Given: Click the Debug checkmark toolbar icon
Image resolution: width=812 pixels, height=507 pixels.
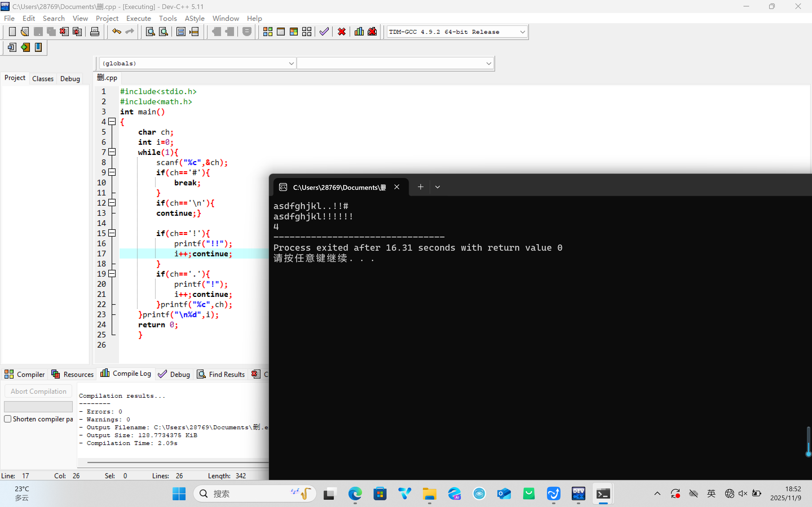Looking at the screenshot, I should 324,32.
